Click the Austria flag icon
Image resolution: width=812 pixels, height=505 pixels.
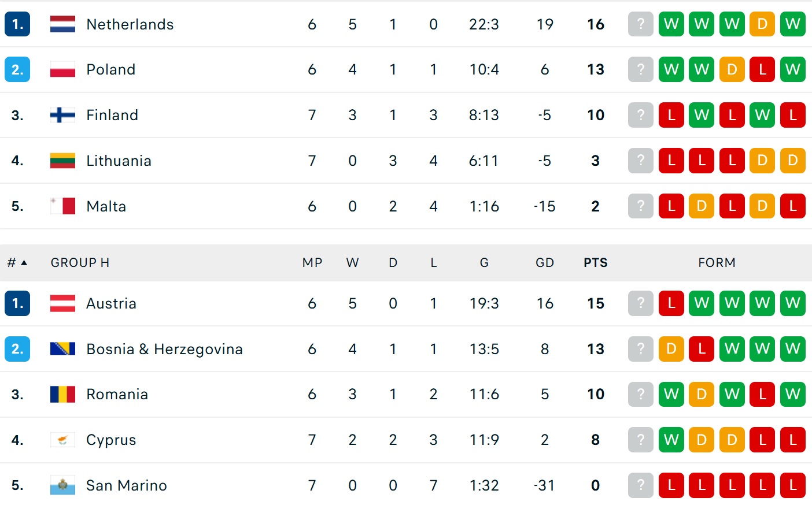pos(62,303)
